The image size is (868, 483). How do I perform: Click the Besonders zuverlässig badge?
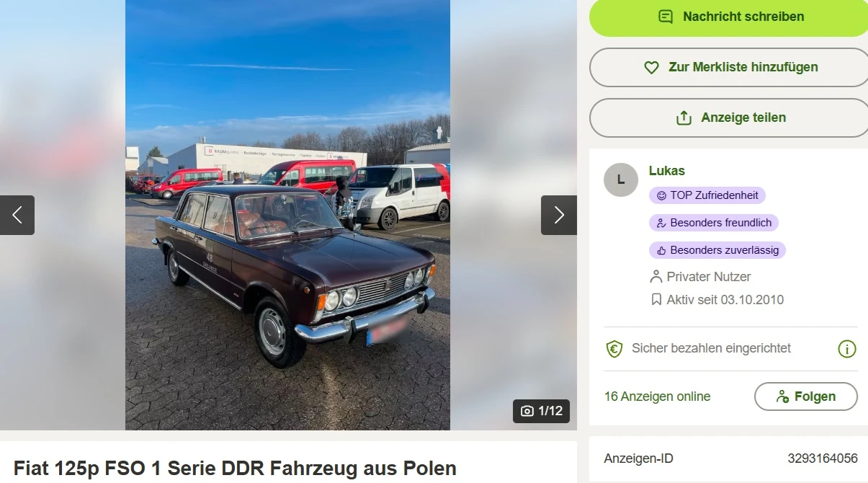coord(717,250)
